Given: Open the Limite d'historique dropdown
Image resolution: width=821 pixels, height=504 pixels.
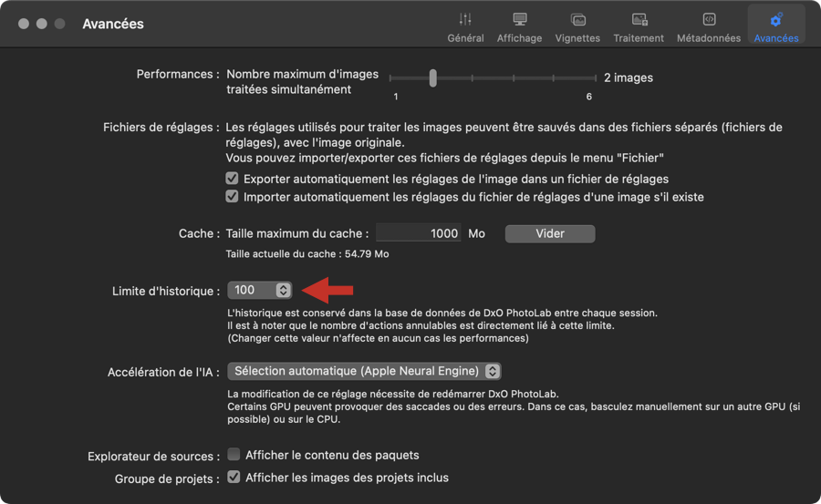Looking at the screenshot, I should pos(259,290).
